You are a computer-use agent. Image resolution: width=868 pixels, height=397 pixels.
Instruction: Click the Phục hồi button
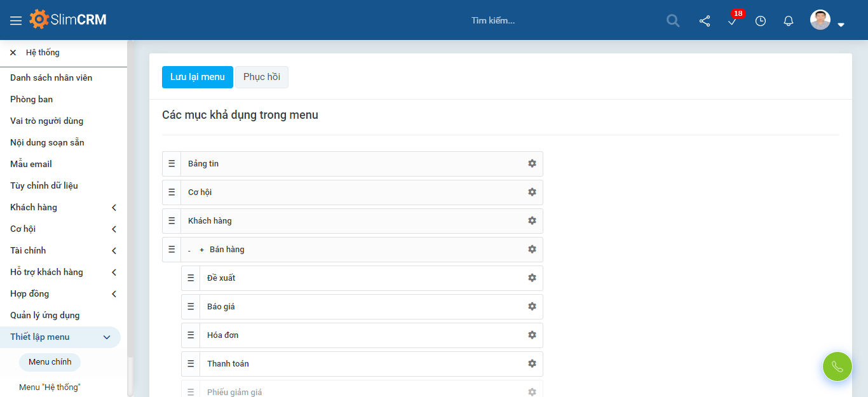(262, 77)
